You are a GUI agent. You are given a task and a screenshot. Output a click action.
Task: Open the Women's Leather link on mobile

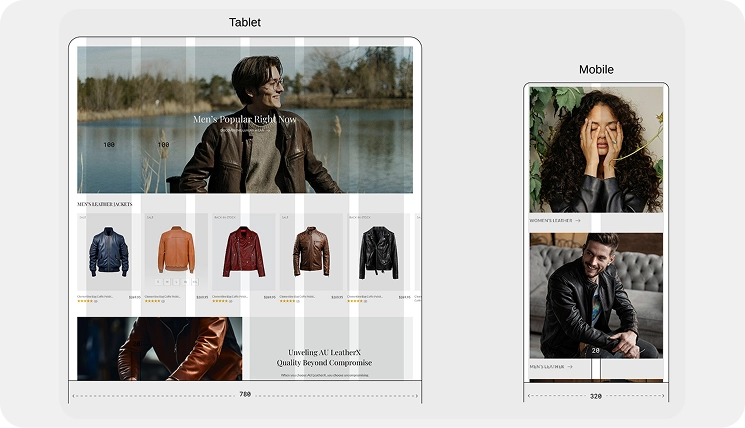tap(551, 220)
